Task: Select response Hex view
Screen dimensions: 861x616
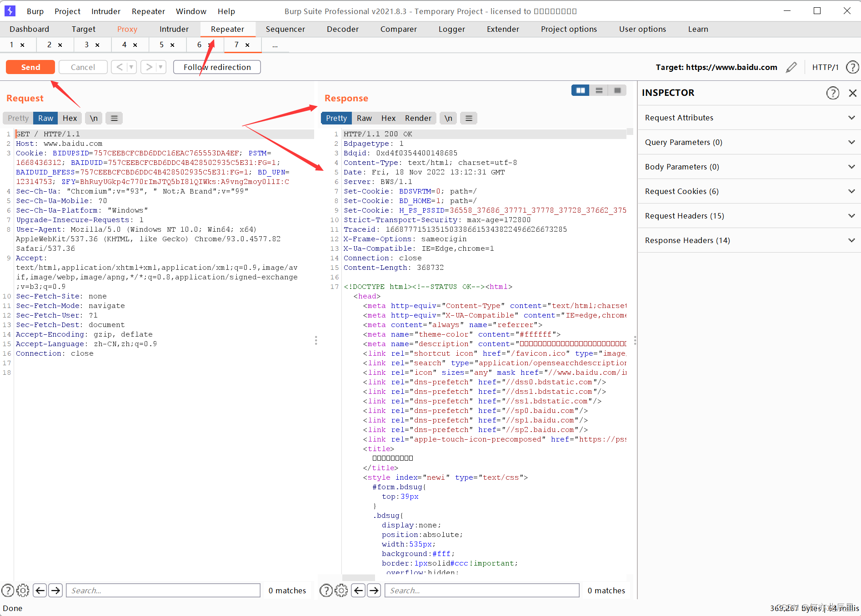Action: (x=388, y=118)
